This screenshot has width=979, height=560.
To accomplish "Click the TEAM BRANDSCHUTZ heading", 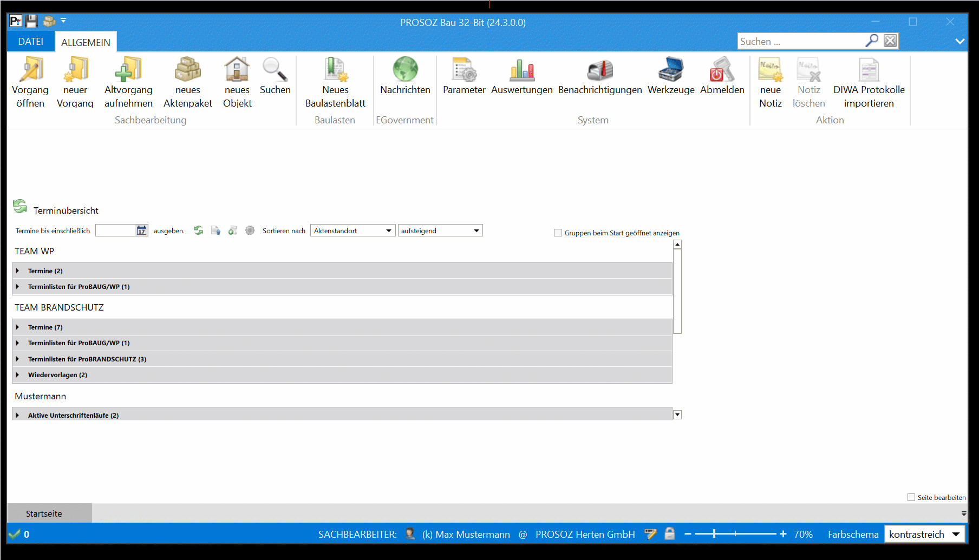I will click(59, 307).
